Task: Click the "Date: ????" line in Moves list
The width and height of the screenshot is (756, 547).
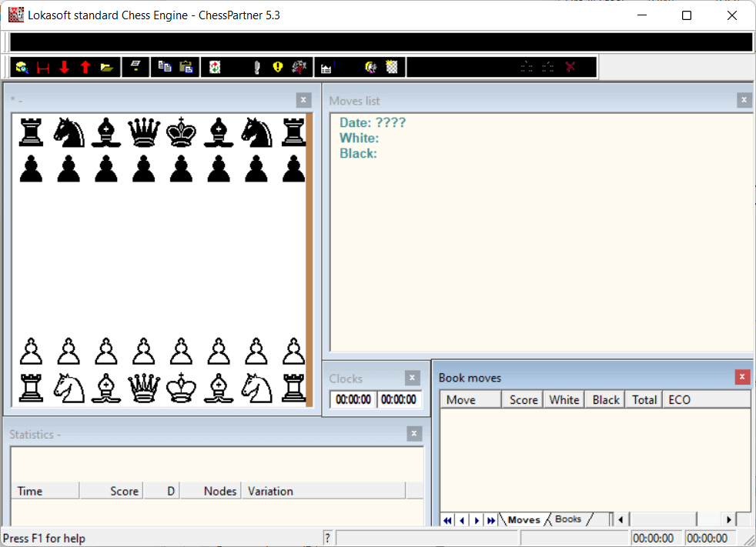Action: [373, 122]
